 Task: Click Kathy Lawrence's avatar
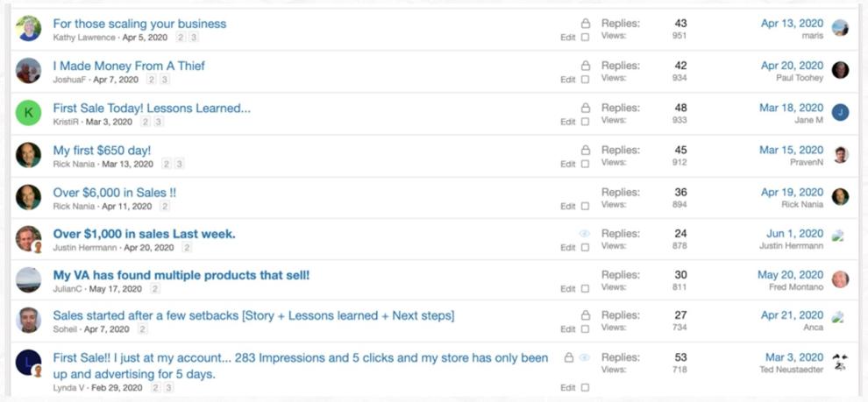point(28,28)
